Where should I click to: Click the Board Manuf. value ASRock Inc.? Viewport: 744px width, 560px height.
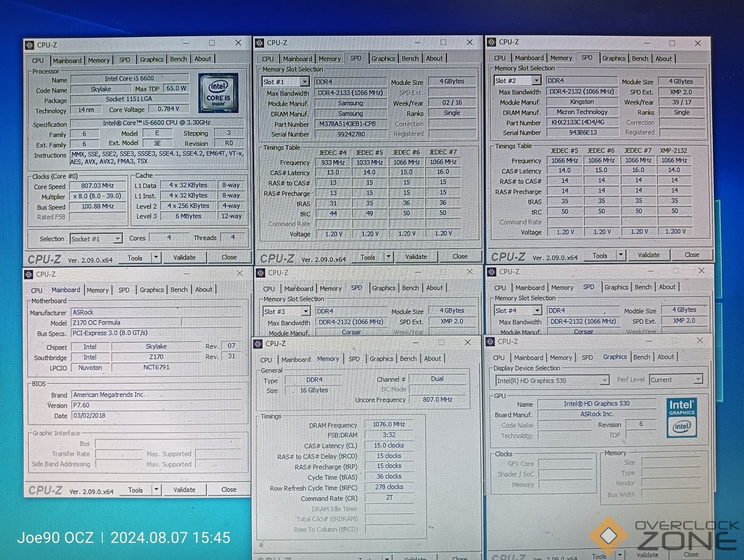pos(597,414)
